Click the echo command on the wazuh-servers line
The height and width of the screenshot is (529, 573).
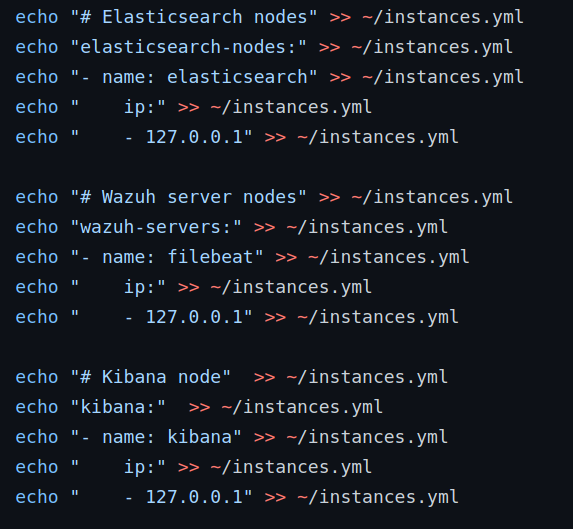tap(37, 227)
